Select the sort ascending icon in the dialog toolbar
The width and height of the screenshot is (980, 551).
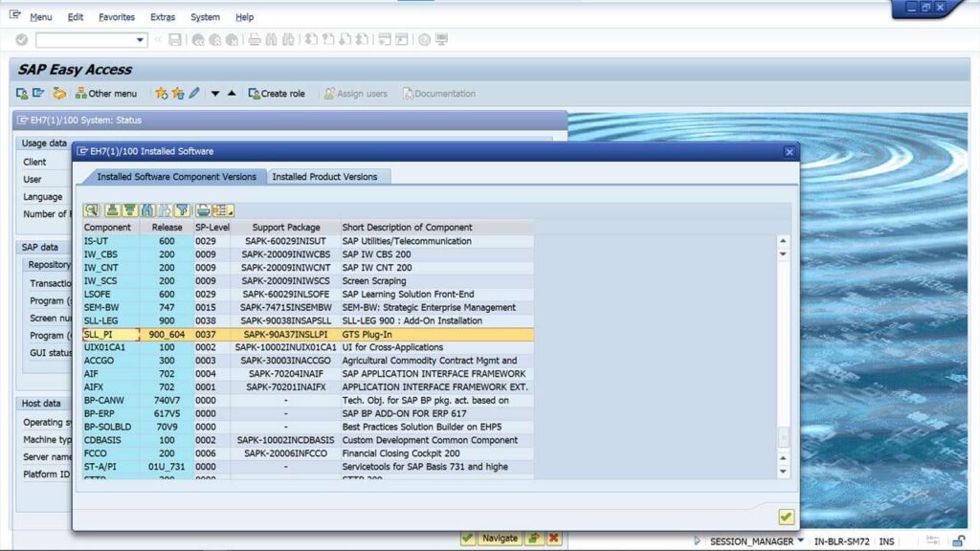[x=113, y=209]
